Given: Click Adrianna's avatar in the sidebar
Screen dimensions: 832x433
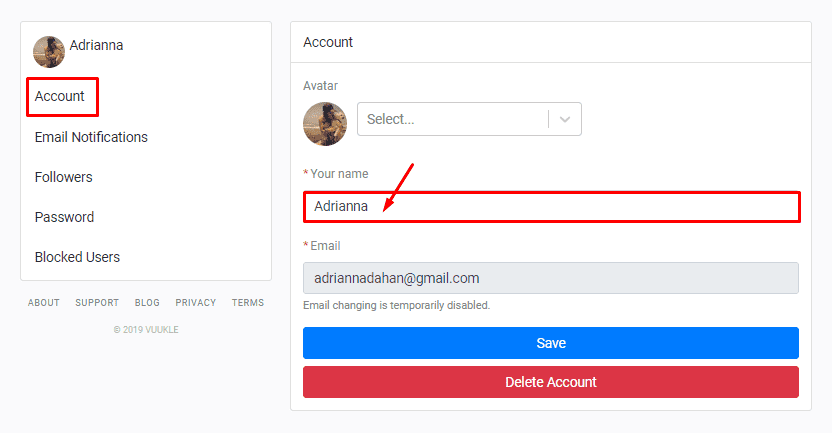Looking at the screenshot, I should 48,52.
